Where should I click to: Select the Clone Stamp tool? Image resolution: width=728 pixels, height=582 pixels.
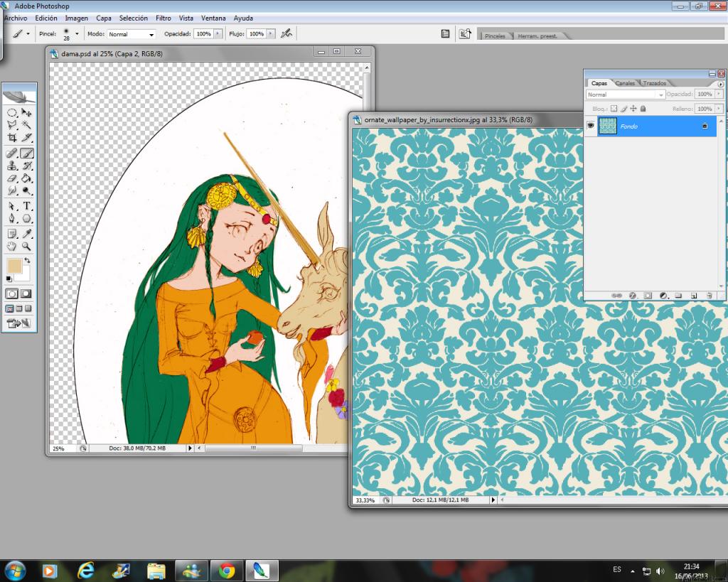pos(12,166)
